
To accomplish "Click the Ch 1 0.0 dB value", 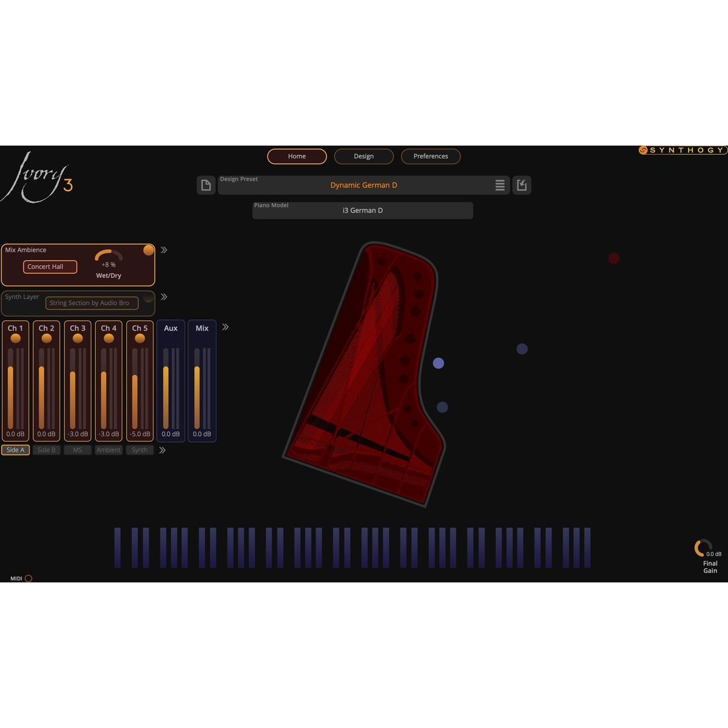I will pos(15,434).
